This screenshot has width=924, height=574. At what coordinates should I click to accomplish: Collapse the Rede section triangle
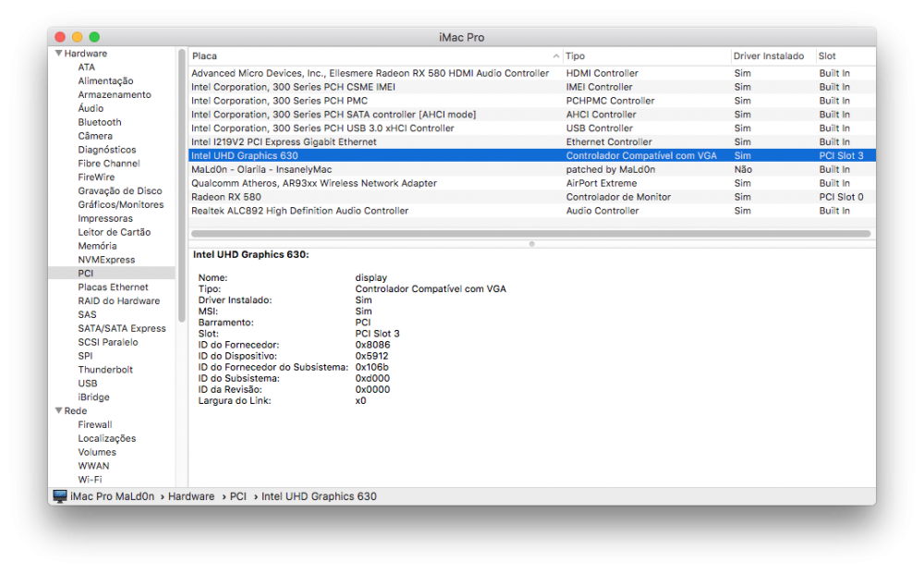[58, 410]
